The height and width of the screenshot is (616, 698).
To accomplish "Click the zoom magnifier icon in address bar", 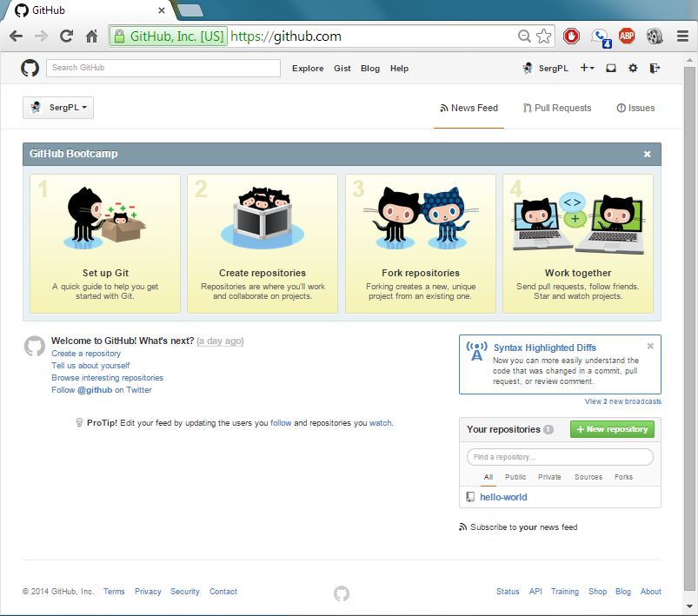I will pyautogui.click(x=524, y=36).
